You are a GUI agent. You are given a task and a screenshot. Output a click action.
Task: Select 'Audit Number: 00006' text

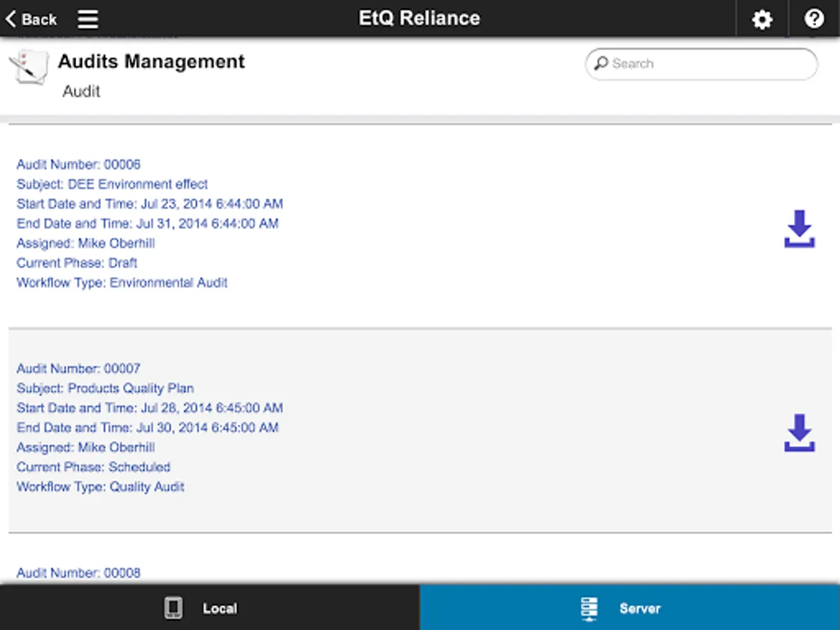tap(78, 164)
